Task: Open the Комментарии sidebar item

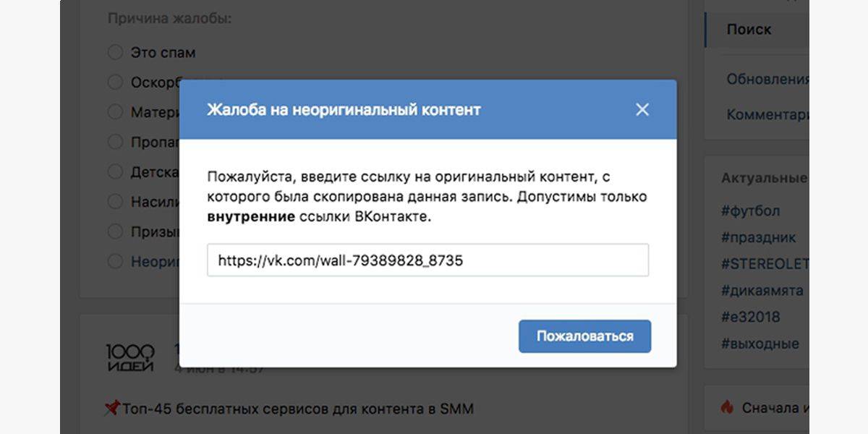Action: pyautogui.click(x=767, y=114)
